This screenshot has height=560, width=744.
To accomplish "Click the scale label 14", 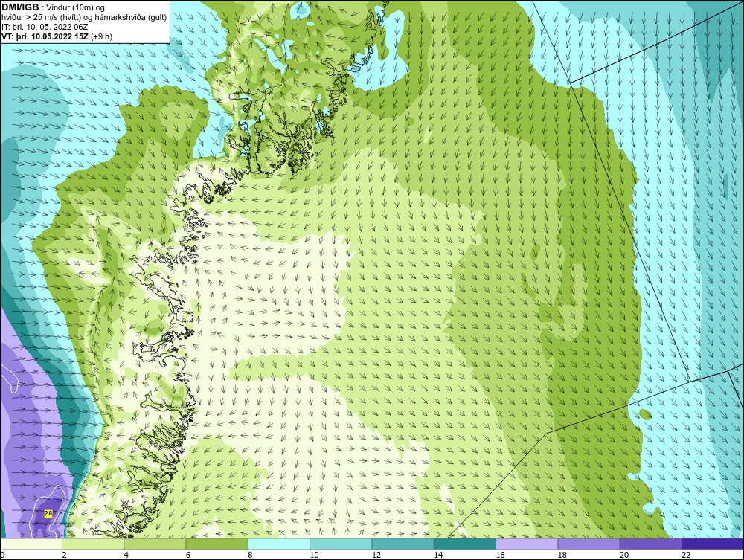I will coord(438,556).
